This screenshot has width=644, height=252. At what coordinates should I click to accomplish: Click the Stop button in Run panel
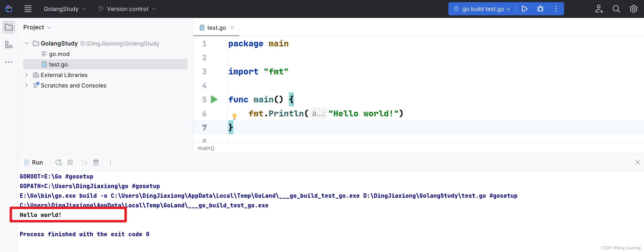pos(70,162)
